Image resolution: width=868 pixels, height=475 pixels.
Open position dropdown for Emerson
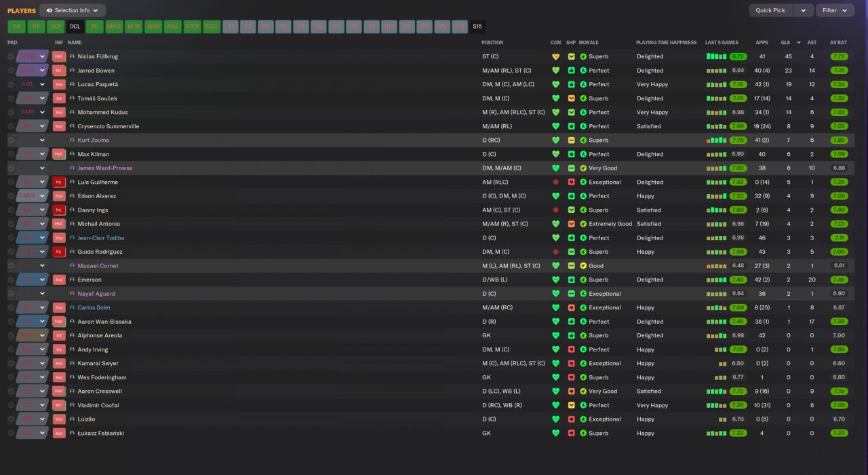coord(42,280)
